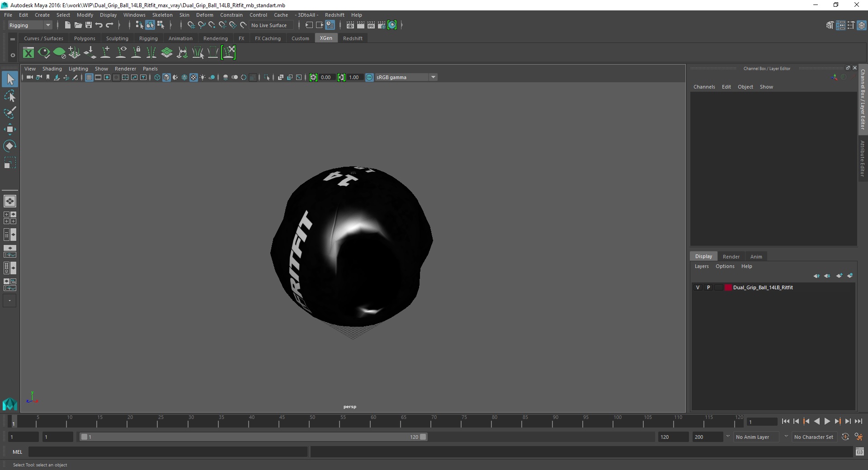Open the No Character Set dropdown
The image size is (868, 470).
point(814,437)
